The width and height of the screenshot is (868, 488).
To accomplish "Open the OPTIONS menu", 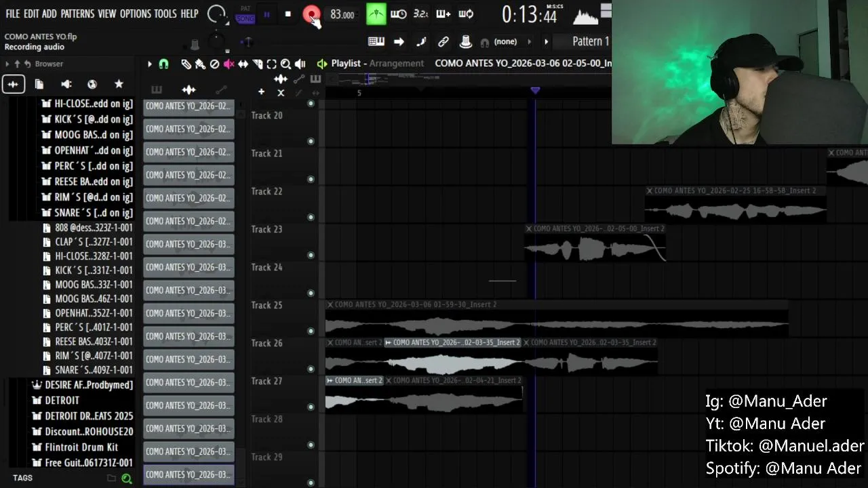I will [136, 14].
